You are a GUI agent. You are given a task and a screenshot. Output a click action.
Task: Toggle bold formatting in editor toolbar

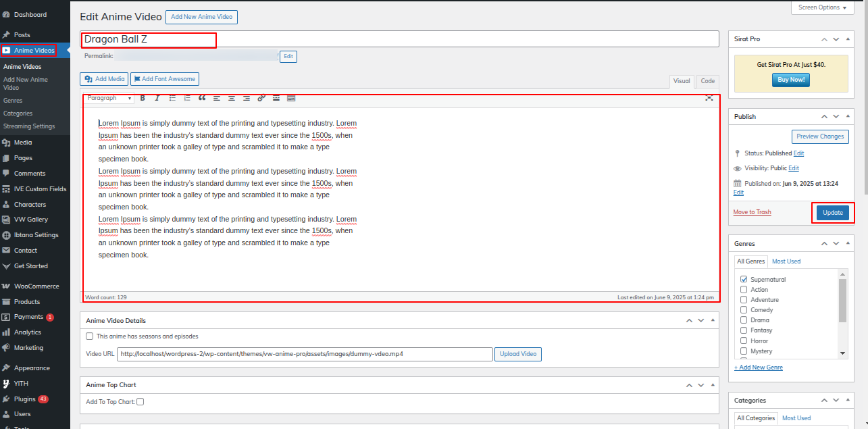(143, 98)
